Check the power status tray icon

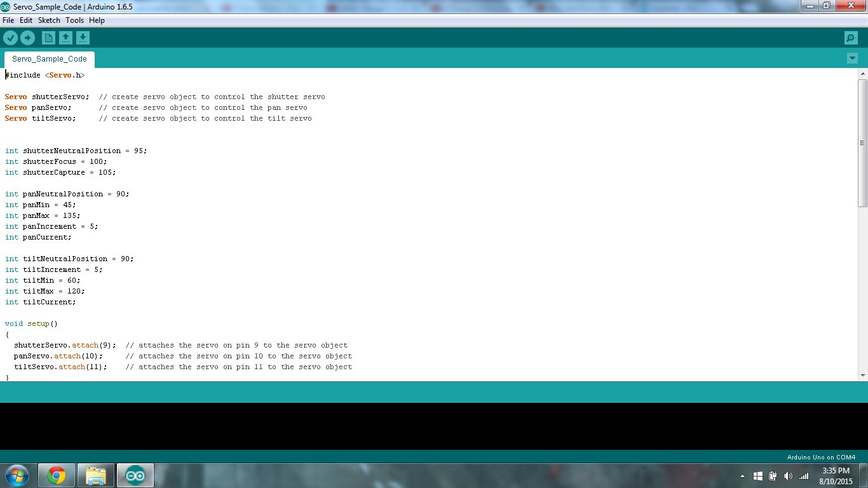(x=773, y=476)
